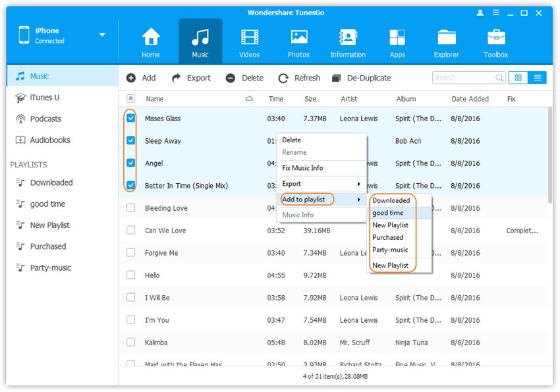The image size is (560, 392).
Task: Select Audiobooks in the sidebar
Action: (x=63, y=140)
